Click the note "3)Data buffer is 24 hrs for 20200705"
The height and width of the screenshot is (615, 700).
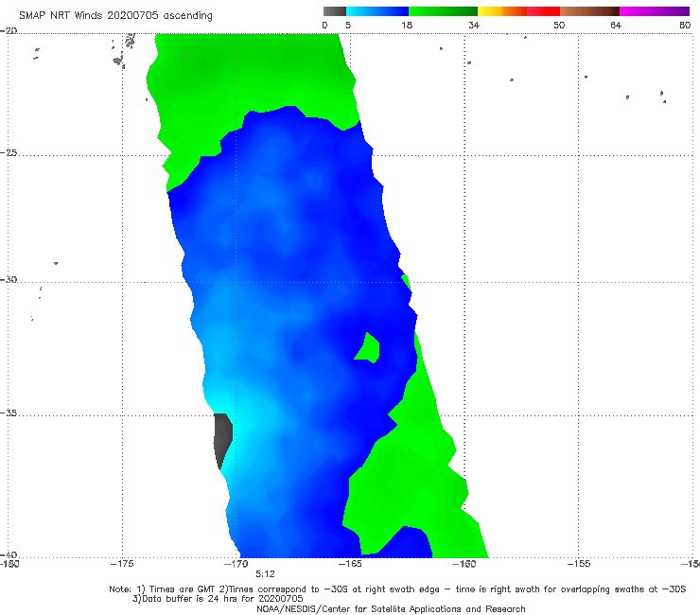pos(218,599)
